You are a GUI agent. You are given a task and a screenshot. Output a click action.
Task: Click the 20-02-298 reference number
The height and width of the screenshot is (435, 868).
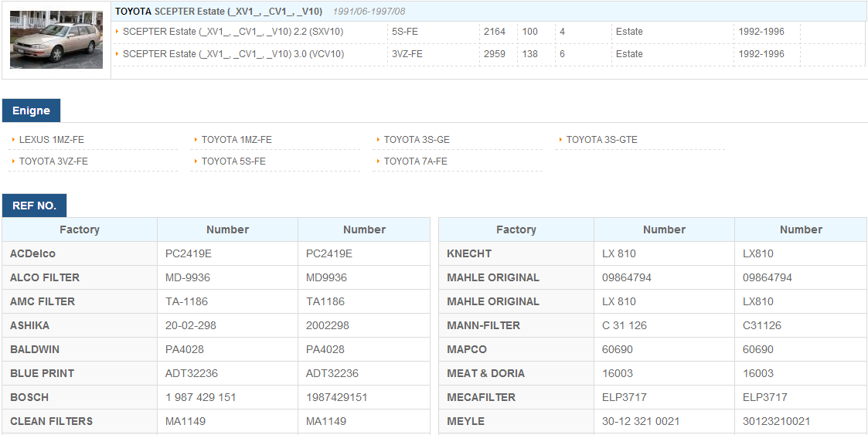click(190, 325)
